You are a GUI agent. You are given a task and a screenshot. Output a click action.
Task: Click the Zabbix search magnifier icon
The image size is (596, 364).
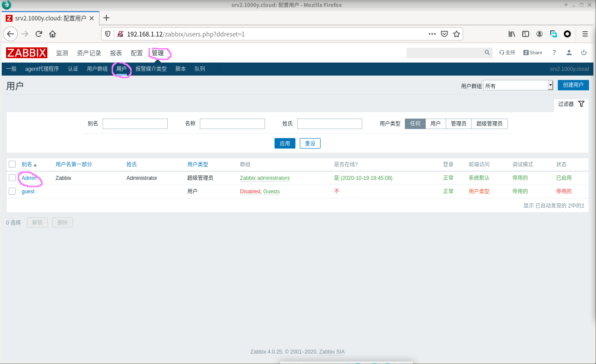pyautogui.click(x=487, y=53)
